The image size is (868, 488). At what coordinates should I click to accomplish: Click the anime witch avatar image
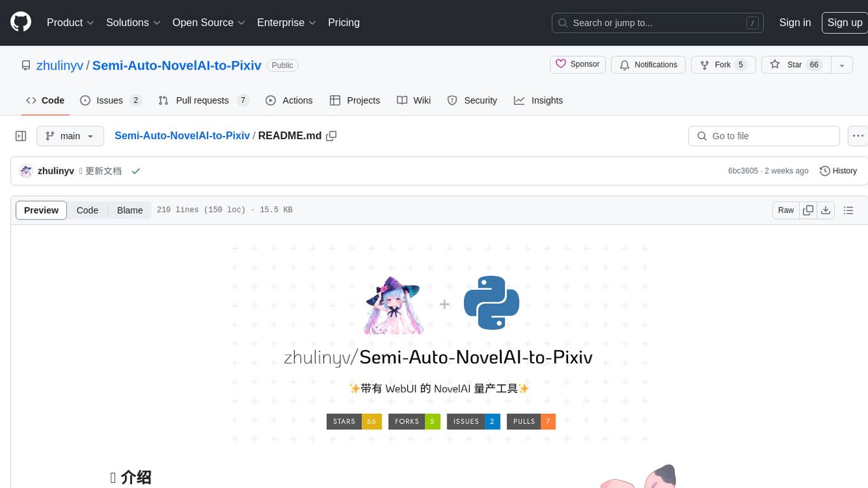coord(393,305)
